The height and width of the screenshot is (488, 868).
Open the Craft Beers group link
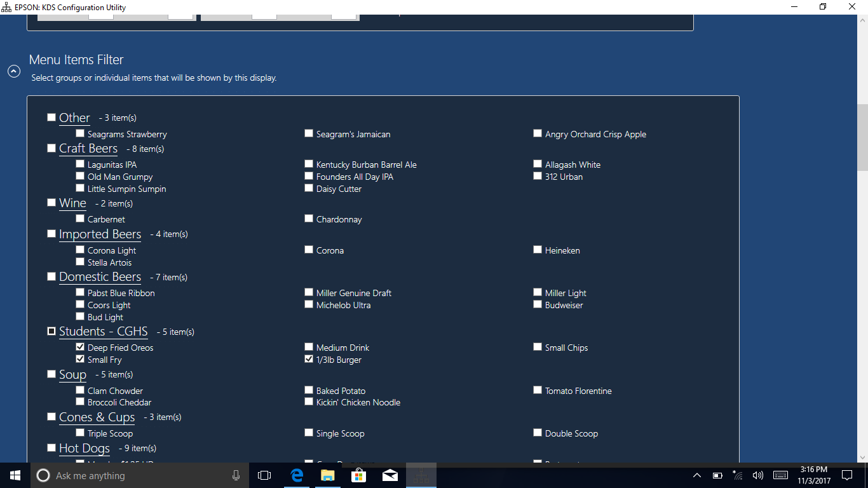[x=88, y=148]
